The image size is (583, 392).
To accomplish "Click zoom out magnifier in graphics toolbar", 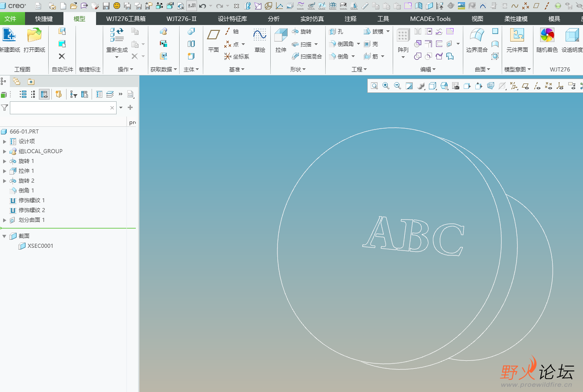I will tap(397, 86).
